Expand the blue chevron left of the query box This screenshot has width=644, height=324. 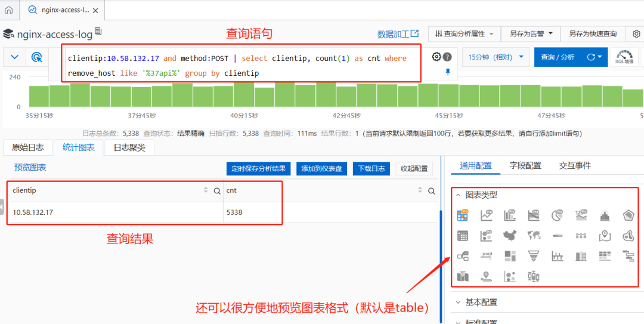point(14,57)
